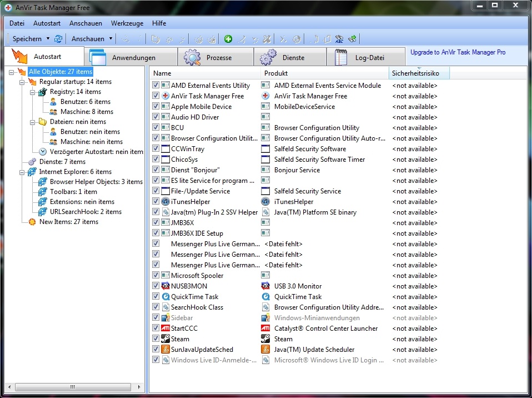This screenshot has height=398, width=532.
Task: Click the SunJavaUpdateSched Java icon
Action: click(x=165, y=349)
